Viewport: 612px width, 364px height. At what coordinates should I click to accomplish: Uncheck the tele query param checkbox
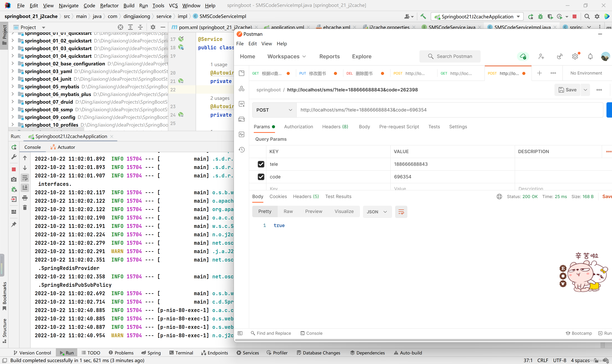pos(261,164)
